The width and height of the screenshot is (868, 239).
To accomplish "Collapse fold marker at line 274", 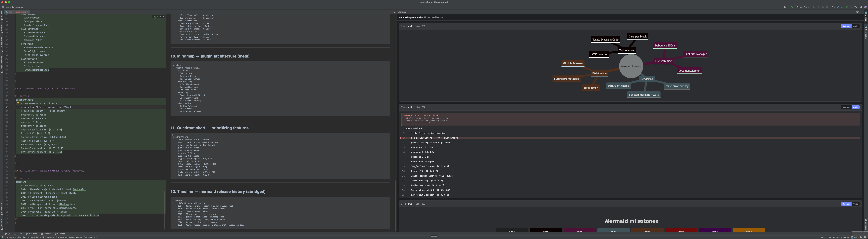I will [x=15, y=73].
